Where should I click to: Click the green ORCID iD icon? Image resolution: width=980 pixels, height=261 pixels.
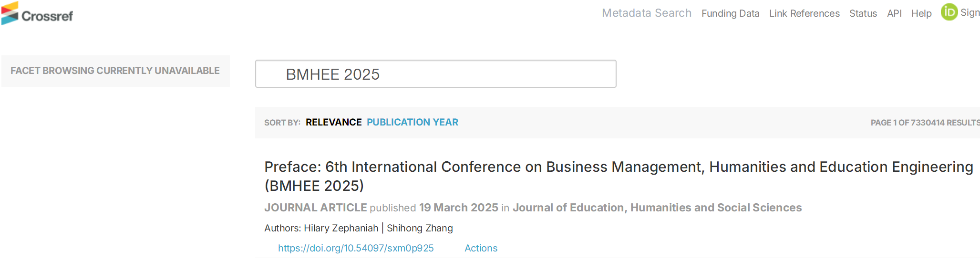[x=949, y=12]
